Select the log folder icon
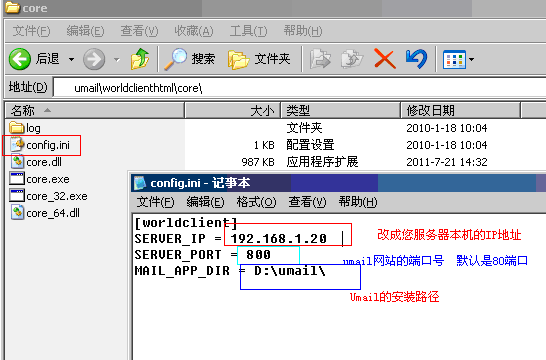The image size is (546, 360). pos(16,128)
